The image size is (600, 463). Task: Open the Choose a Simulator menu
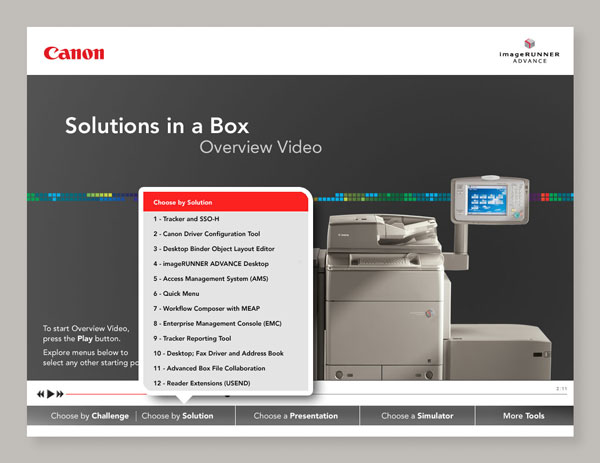tap(417, 416)
